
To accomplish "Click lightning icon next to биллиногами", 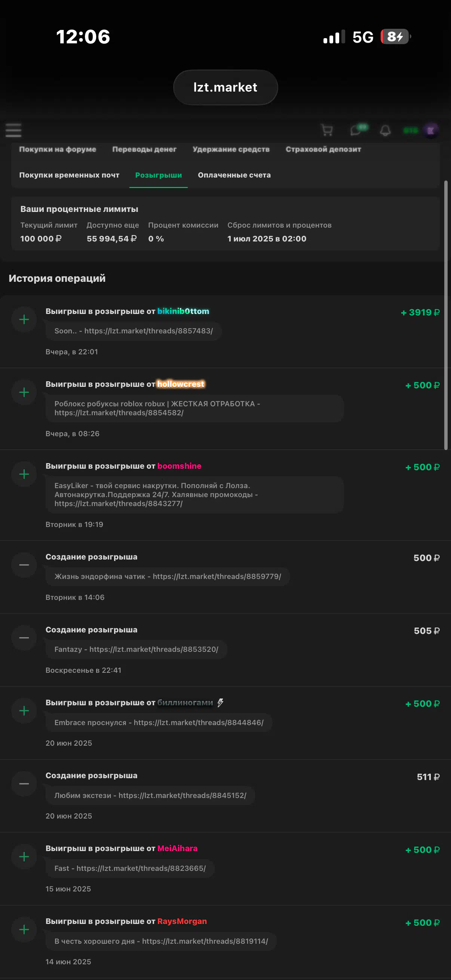I will tap(220, 703).
